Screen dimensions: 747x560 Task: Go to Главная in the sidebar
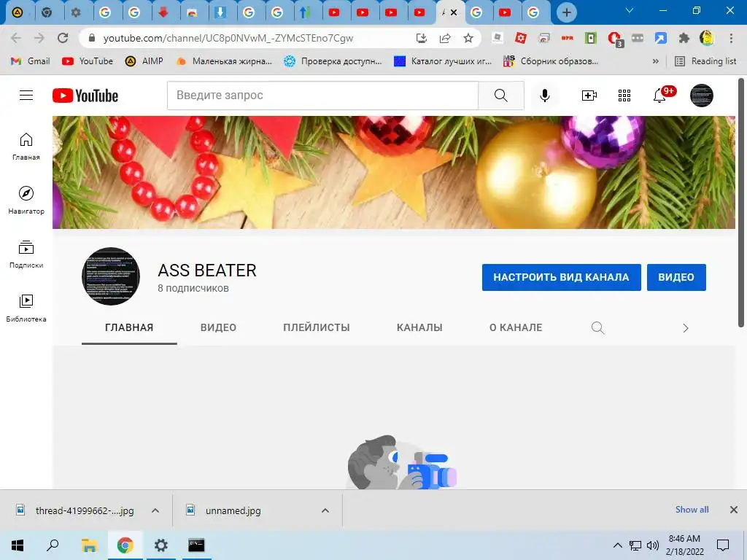(x=26, y=146)
